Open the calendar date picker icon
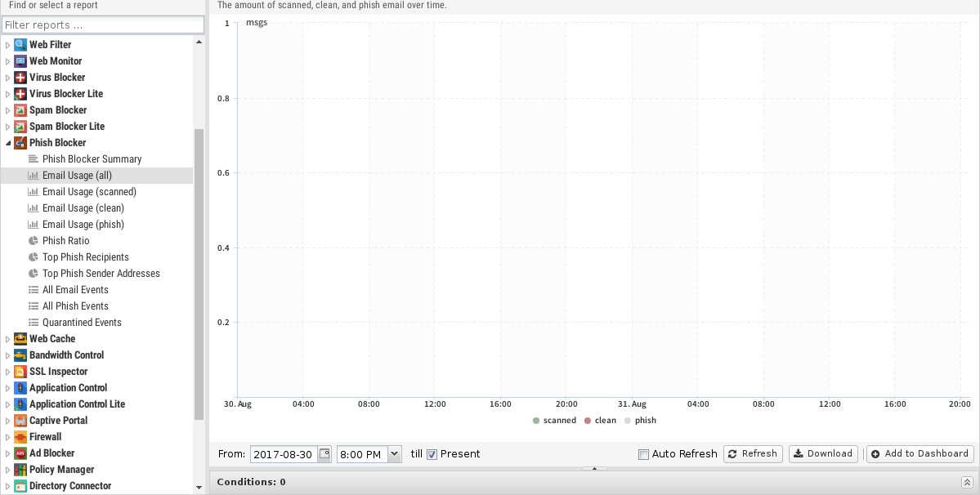 pyautogui.click(x=324, y=454)
